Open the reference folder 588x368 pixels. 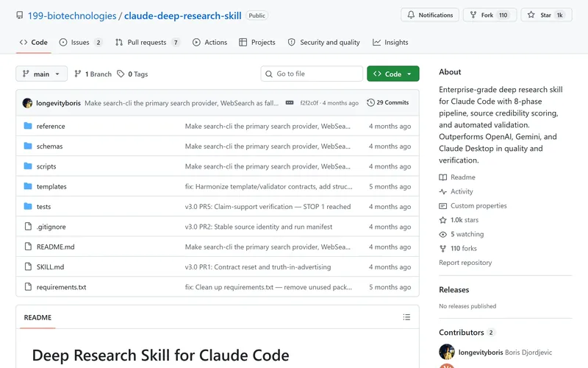tap(51, 126)
